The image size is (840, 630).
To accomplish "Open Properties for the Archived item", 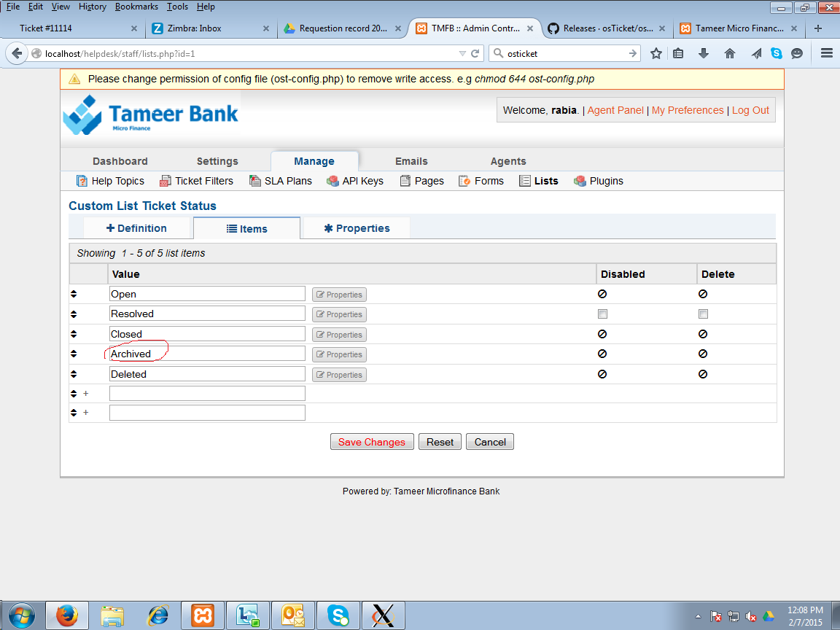I will [x=339, y=354].
